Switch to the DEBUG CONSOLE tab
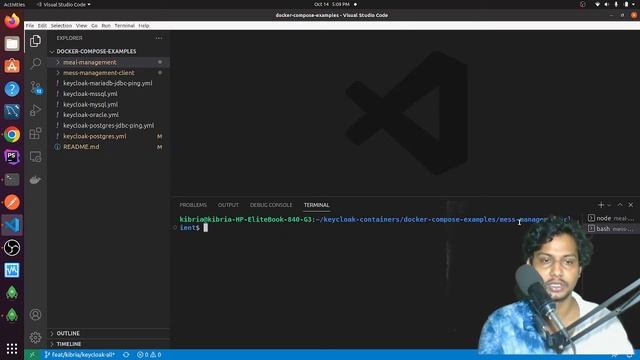640x360 pixels. coord(271,205)
